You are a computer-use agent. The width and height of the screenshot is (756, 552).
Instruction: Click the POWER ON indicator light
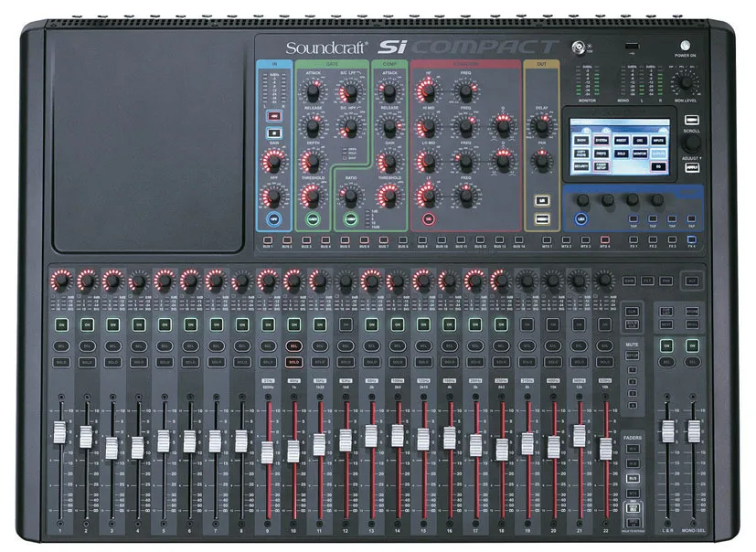pos(685,46)
